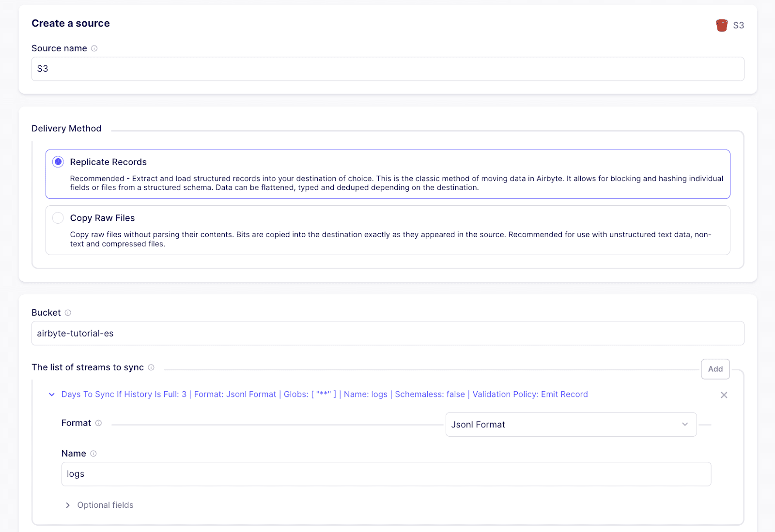Click inside the Source name field
775x532 pixels.
387,69
